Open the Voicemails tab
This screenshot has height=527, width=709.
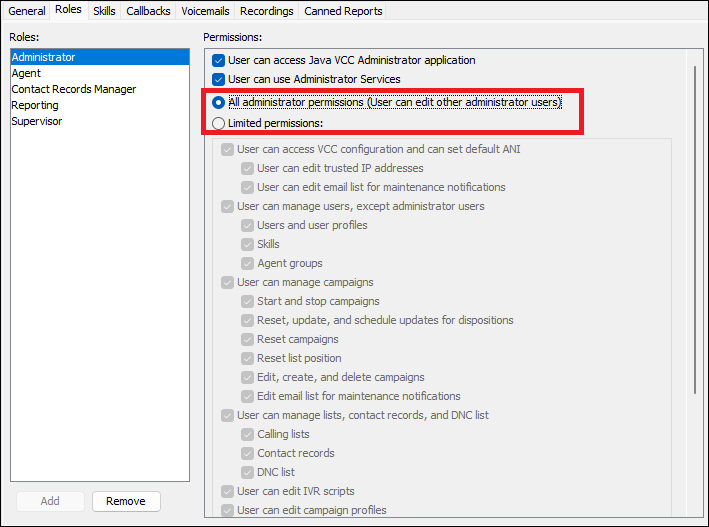click(x=205, y=11)
